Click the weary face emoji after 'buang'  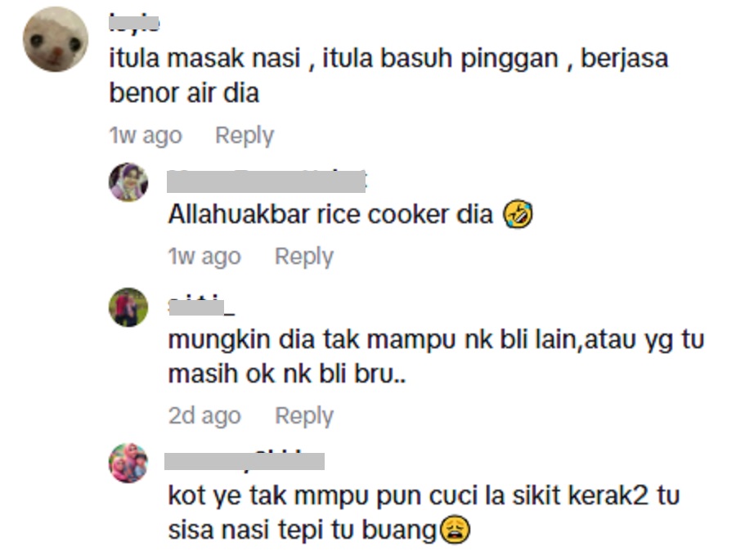point(455,530)
